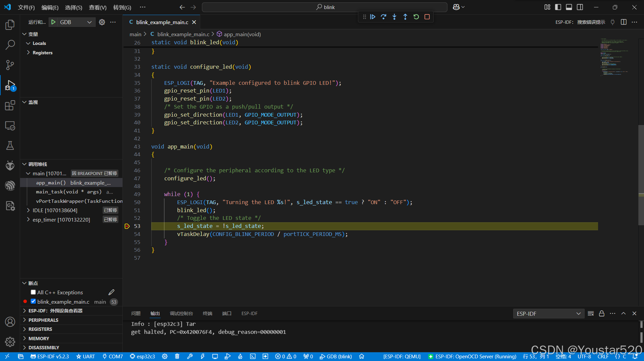Click the blink command center search box
The width and height of the screenshot is (644, 361).
coord(325,7)
